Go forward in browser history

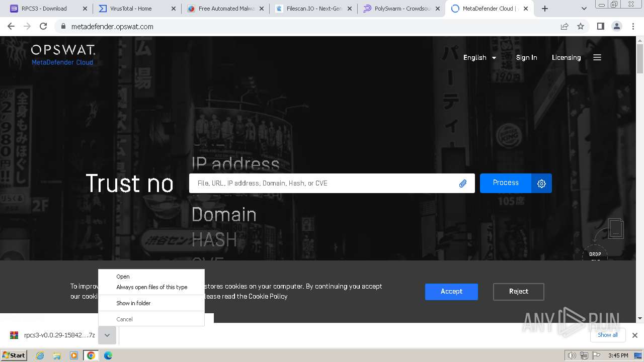click(27, 27)
